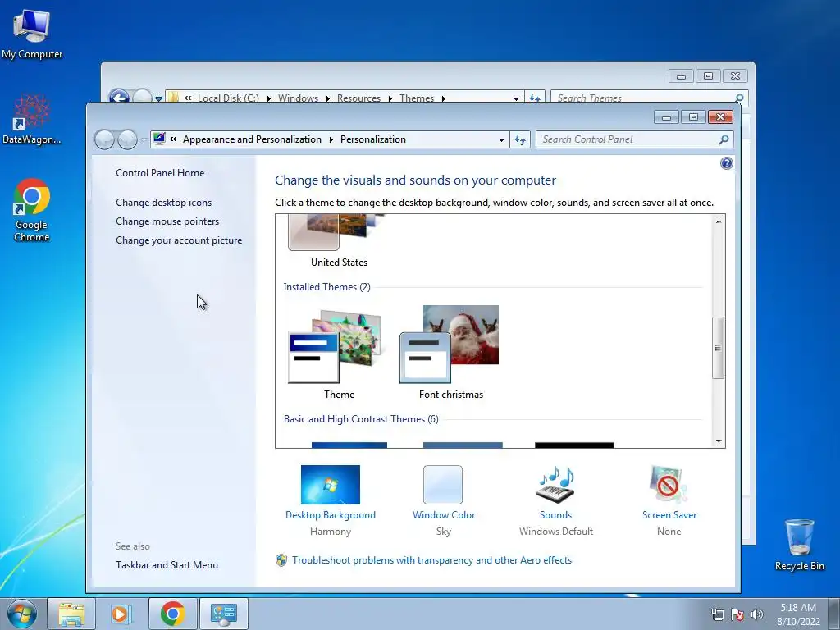Click the Desktop Background icon
This screenshot has height=630, width=840.
click(330, 484)
